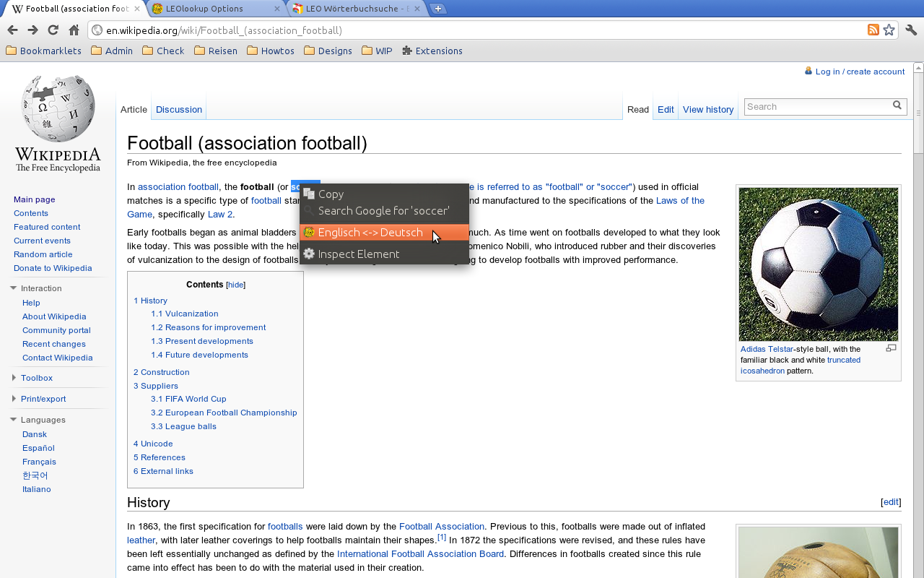Go to the browser home page icon
Viewport: 924px width, 578px height.
[x=74, y=30]
